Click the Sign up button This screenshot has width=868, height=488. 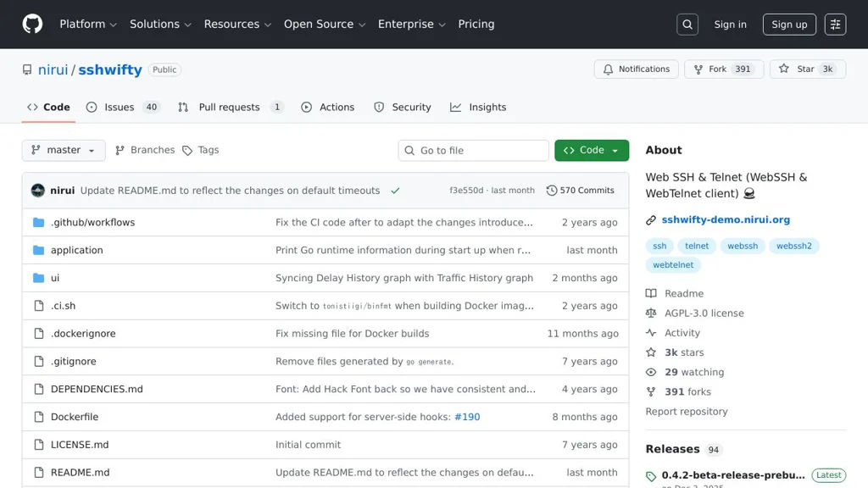(789, 25)
